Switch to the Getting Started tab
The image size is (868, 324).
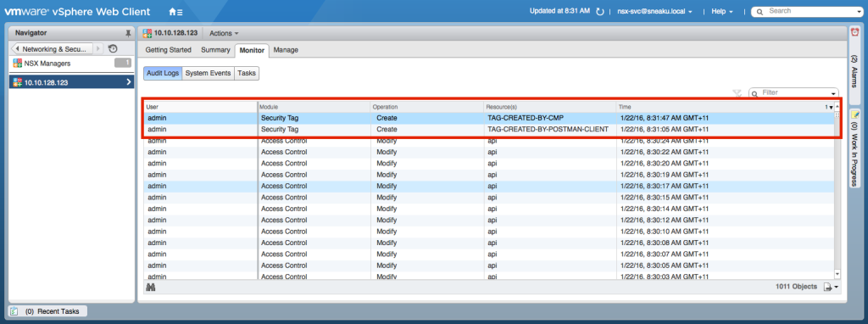169,50
